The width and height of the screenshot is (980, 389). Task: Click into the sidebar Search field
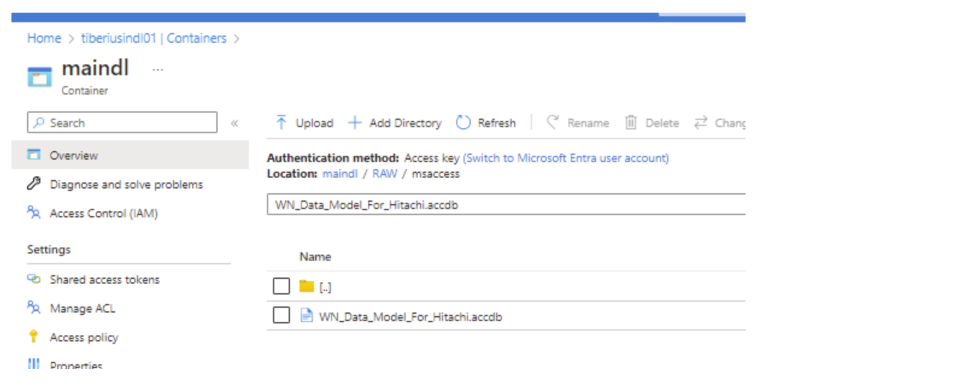tap(122, 122)
